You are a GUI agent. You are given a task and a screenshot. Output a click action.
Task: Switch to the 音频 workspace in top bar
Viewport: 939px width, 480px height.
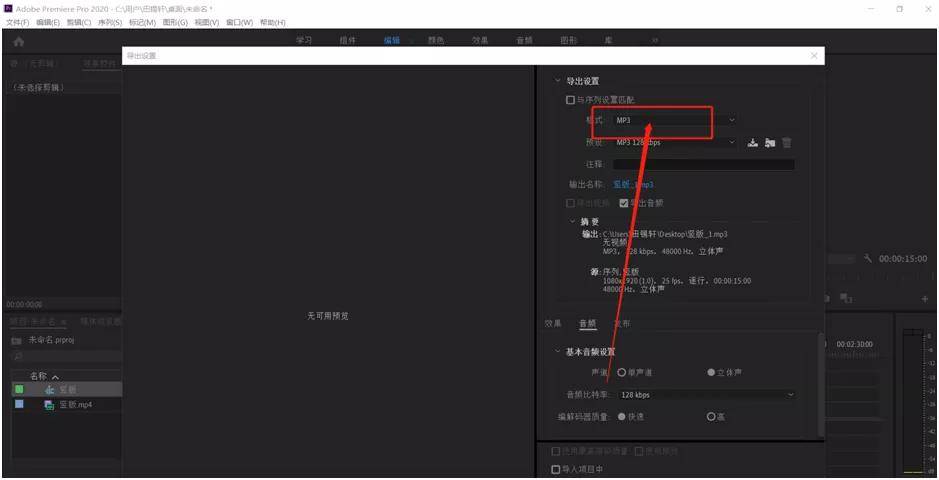coord(525,41)
